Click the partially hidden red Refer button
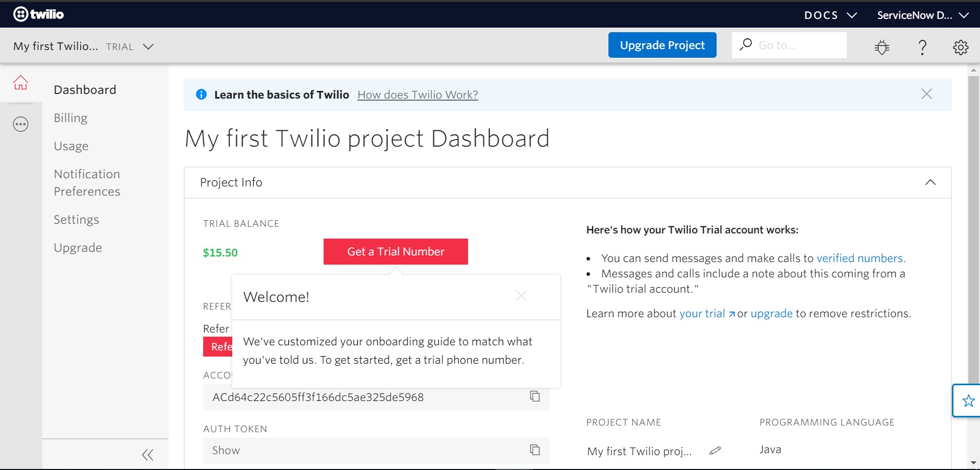 pyautogui.click(x=218, y=346)
